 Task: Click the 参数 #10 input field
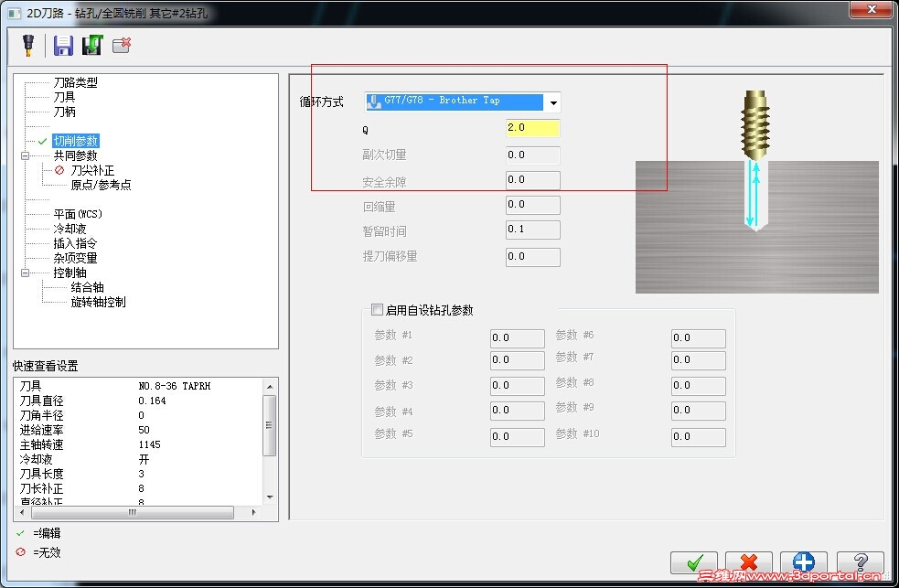click(x=699, y=437)
